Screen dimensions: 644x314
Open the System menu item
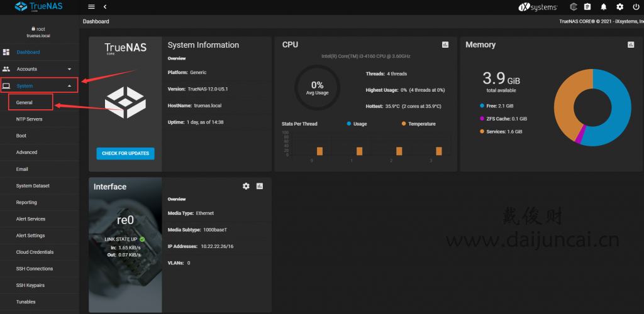tap(39, 85)
